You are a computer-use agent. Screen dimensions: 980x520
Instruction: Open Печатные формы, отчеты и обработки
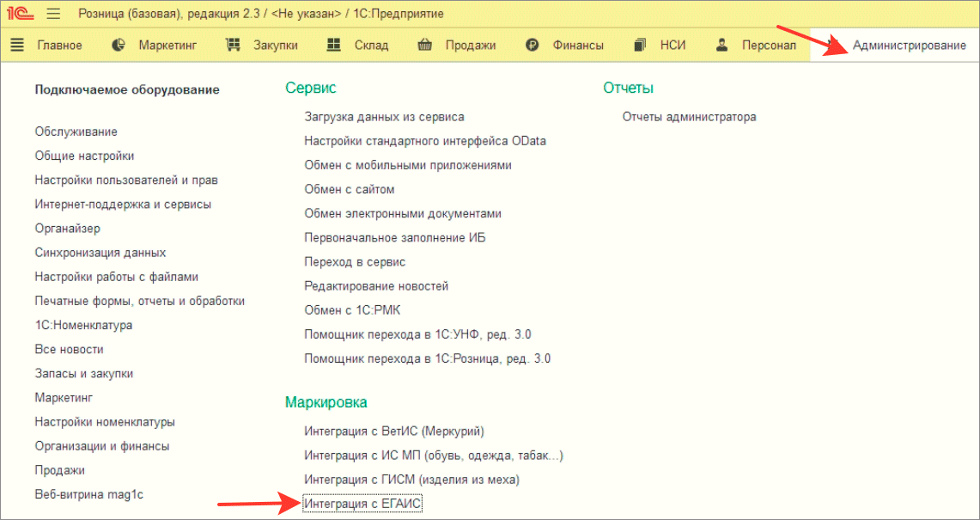(x=139, y=301)
